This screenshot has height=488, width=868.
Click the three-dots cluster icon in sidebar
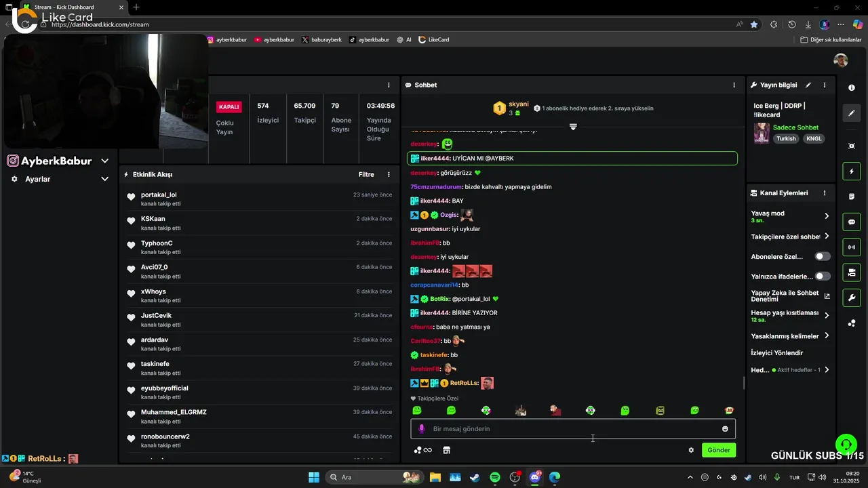coord(852,323)
